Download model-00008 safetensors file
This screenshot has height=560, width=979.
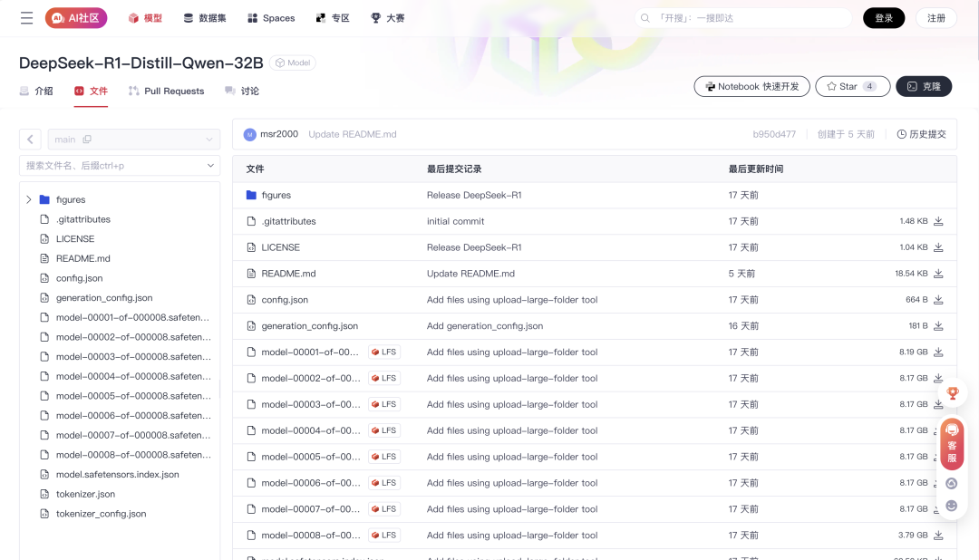coord(938,536)
